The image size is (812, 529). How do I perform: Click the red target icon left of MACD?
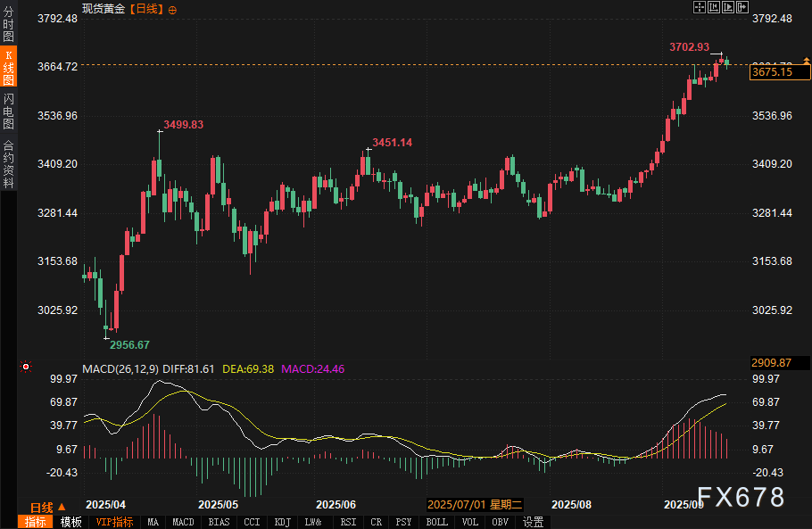click(26, 367)
